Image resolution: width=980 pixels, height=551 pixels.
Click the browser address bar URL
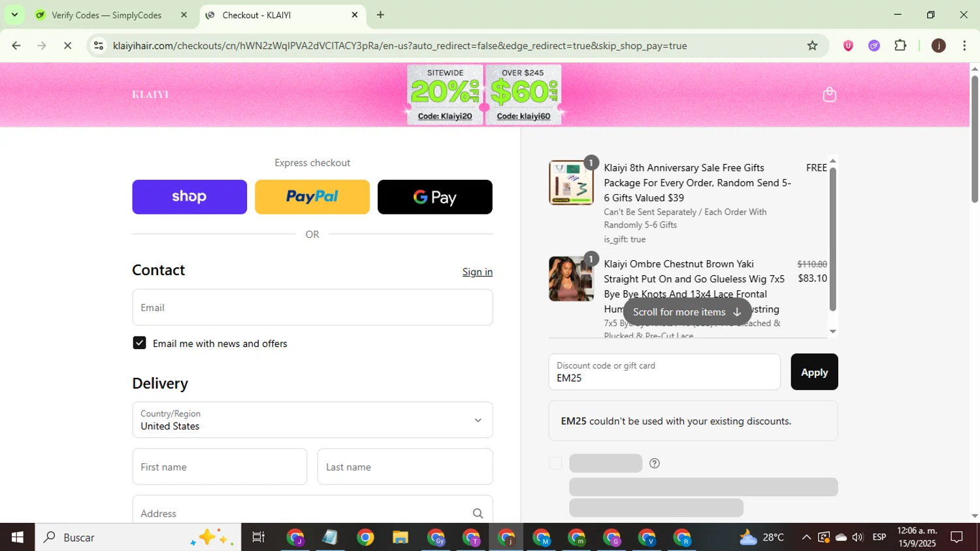click(399, 46)
